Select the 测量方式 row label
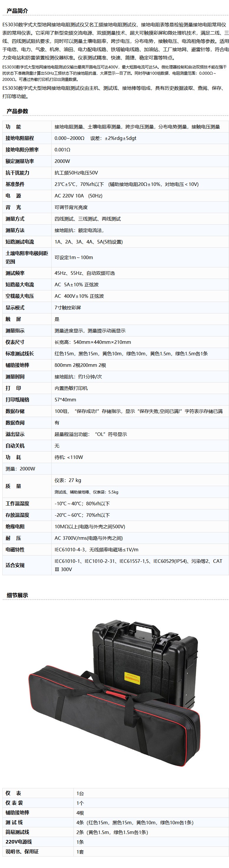Viewport: 229px width, 868px height. pyautogui.click(x=15, y=219)
